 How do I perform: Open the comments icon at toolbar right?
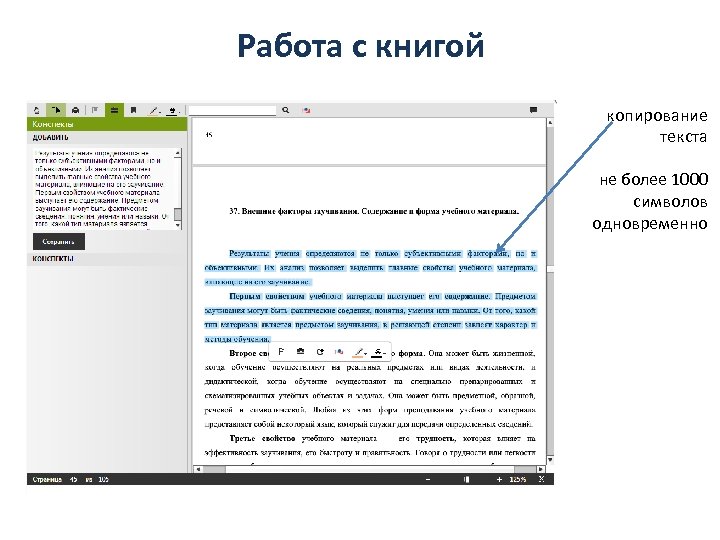(533, 110)
